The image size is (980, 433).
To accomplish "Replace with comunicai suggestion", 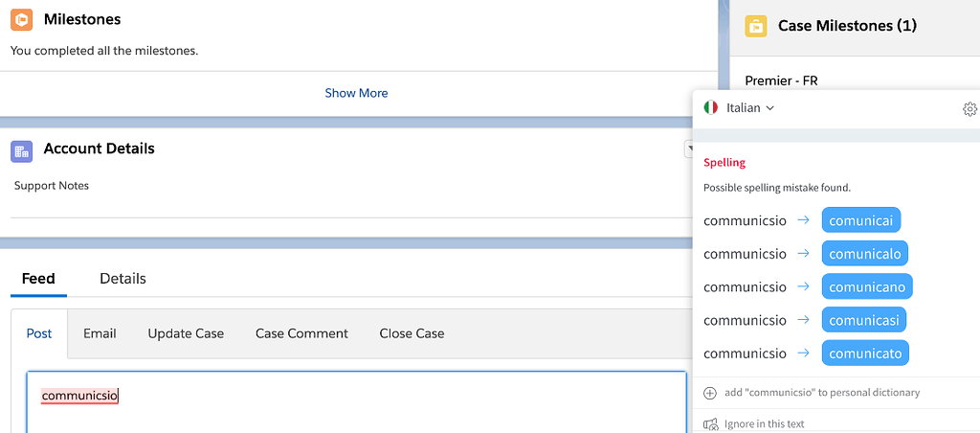I will click(x=860, y=220).
